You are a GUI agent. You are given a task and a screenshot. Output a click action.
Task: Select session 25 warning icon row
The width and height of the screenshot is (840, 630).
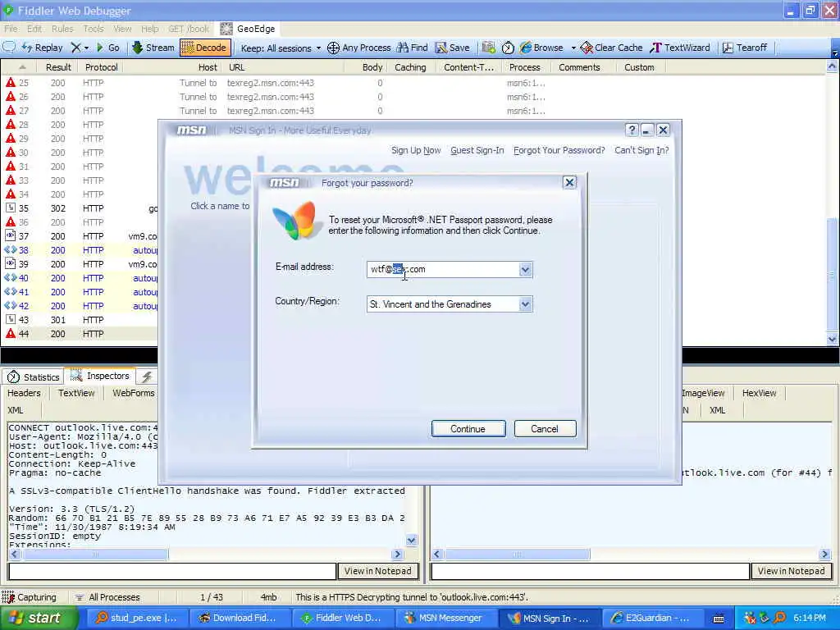pyautogui.click(x=11, y=83)
